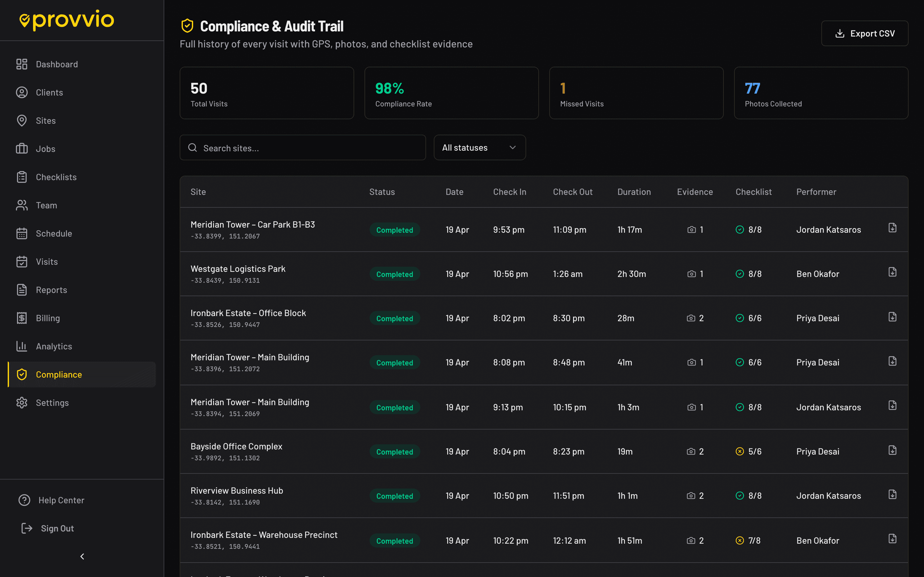Download report for Westgate Logistics Park visit
Viewport: 924px width, 577px height.
click(892, 272)
